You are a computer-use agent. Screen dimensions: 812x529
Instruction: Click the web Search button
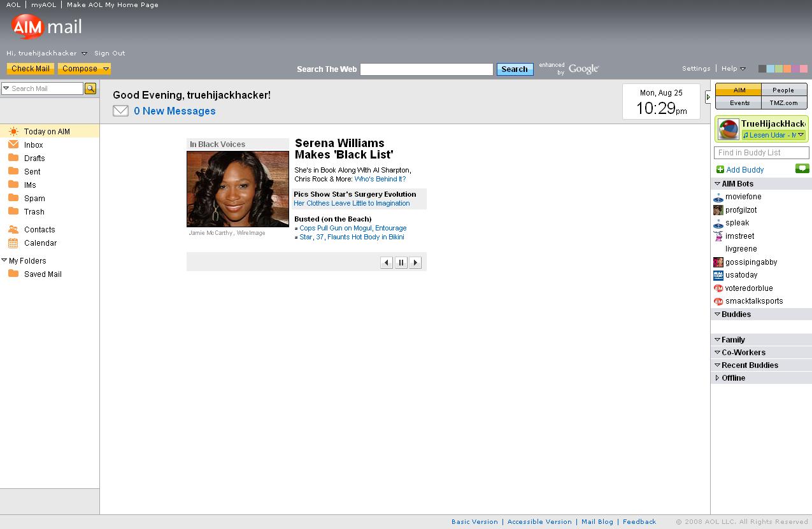[x=515, y=69]
